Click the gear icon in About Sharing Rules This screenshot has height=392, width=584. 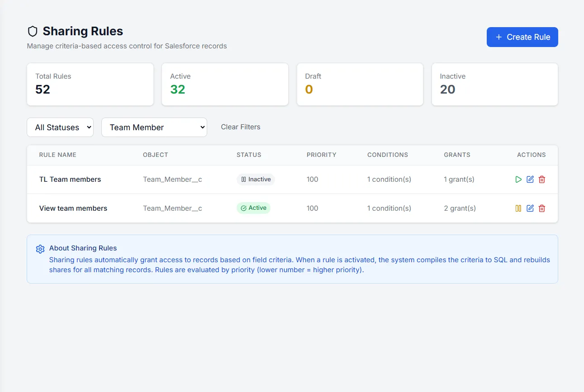point(40,249)
